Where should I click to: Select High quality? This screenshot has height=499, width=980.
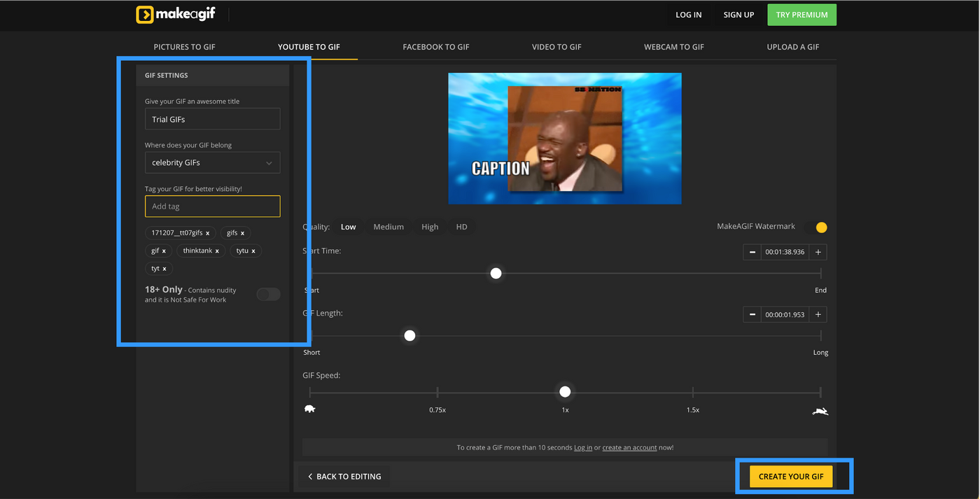(x=430, y=227)
